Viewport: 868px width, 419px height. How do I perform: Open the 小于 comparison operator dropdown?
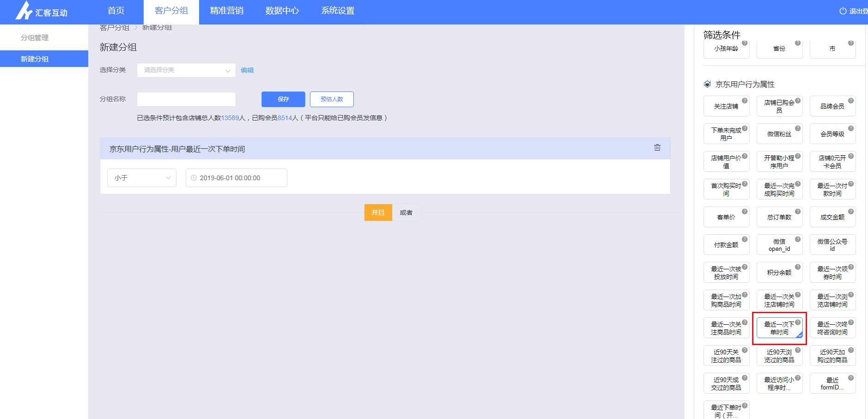click(142, 178)
